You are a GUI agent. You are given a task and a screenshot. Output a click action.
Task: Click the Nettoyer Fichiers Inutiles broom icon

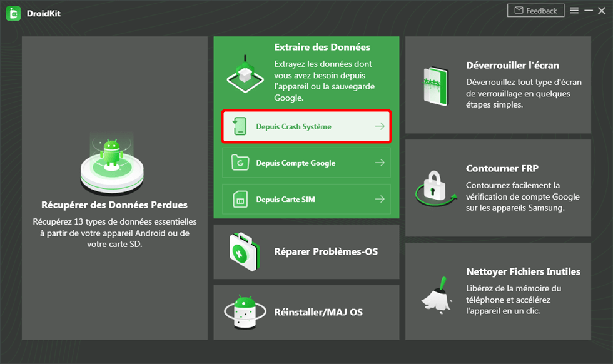435,291
